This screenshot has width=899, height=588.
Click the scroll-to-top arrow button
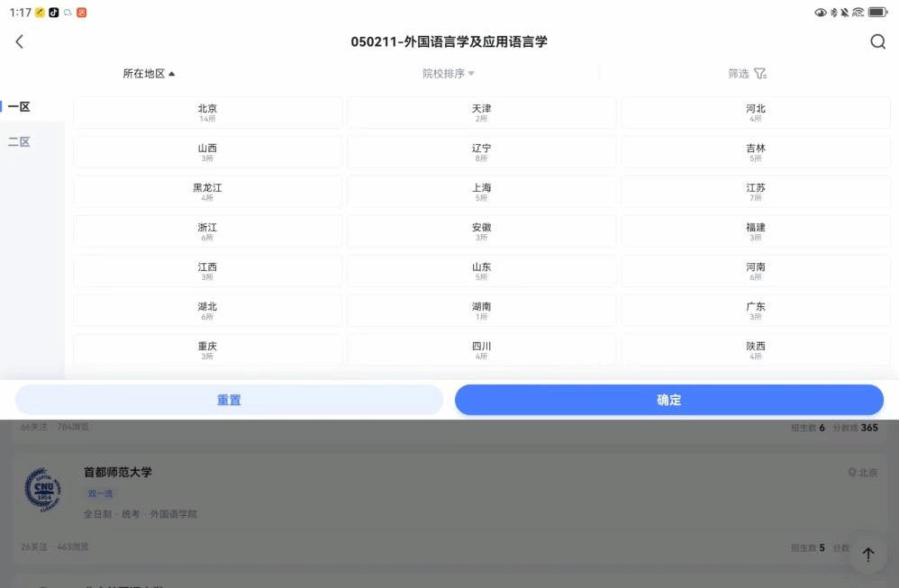[868, 555]
